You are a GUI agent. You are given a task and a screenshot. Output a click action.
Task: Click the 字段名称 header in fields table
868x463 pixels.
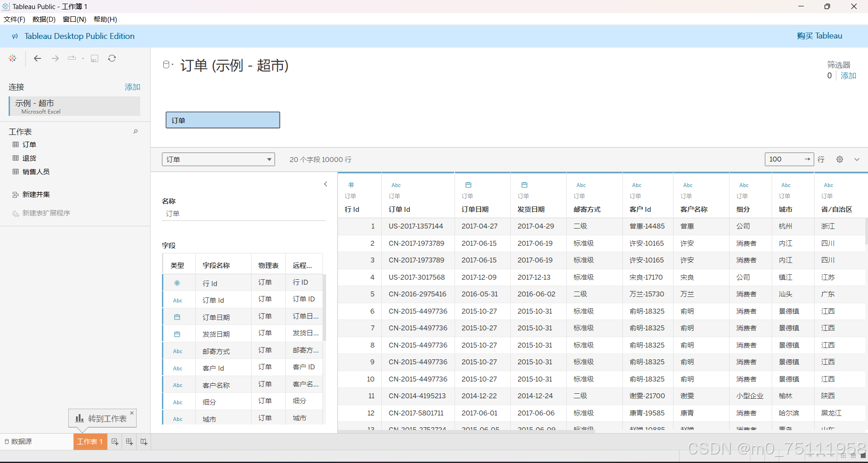click(216, 265)
